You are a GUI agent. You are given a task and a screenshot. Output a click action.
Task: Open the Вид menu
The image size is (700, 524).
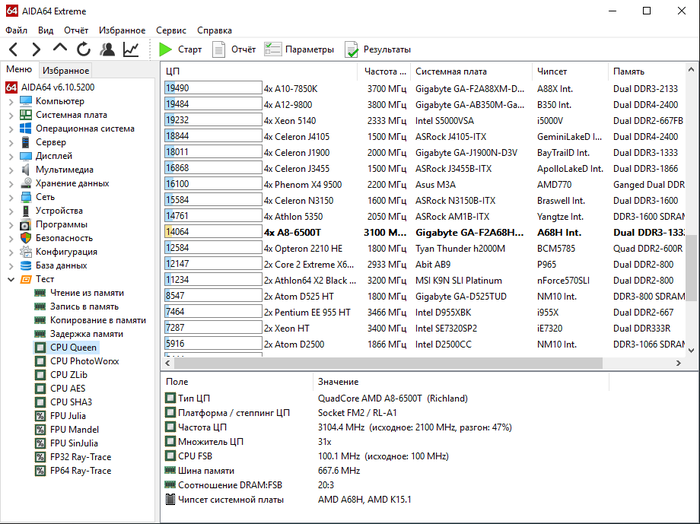[x=46, y=30]
